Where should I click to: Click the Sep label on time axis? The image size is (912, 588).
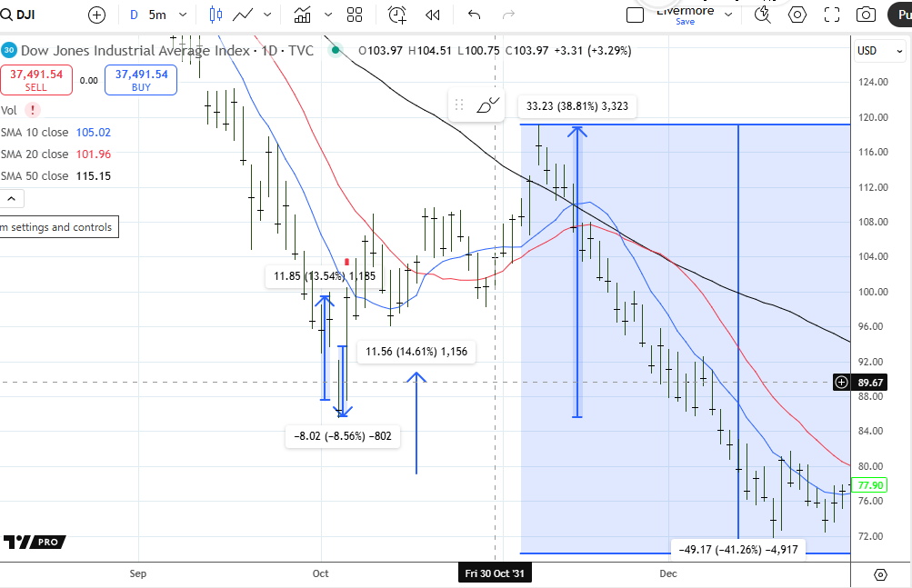(138, 573)
